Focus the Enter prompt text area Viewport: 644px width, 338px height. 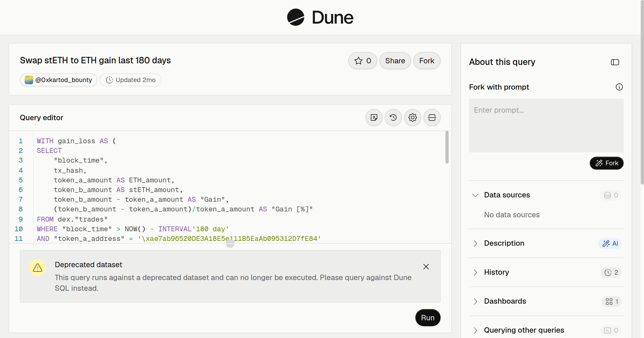click(x=546, y=126)
